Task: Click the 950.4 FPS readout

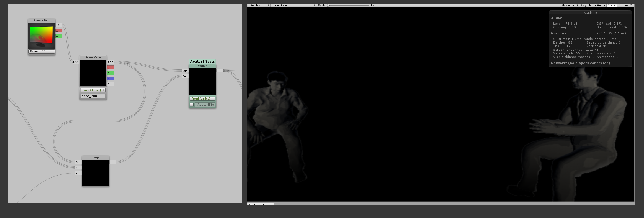Action: (611, 33)
